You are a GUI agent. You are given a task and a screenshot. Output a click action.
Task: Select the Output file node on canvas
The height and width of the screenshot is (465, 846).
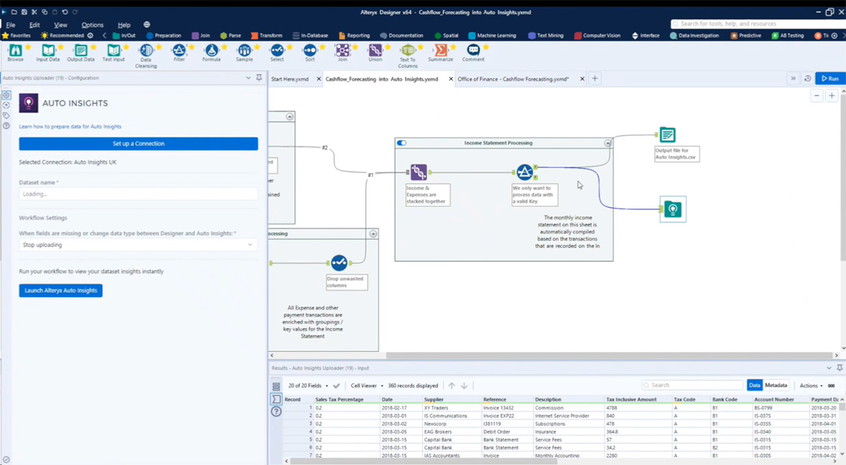click(667, 134)
